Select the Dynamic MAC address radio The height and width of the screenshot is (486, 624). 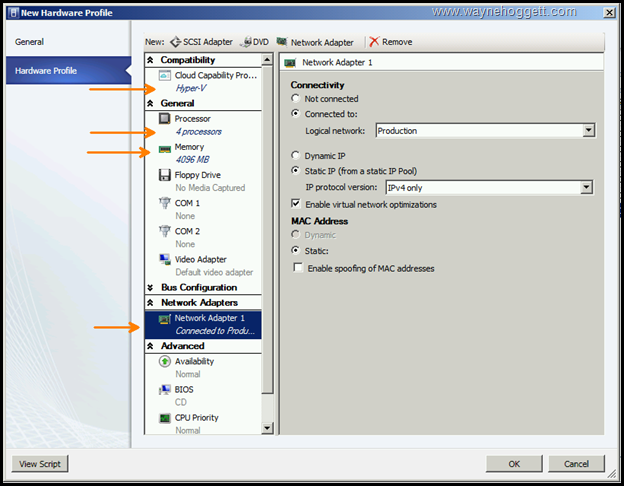click(x=295, y=234)
